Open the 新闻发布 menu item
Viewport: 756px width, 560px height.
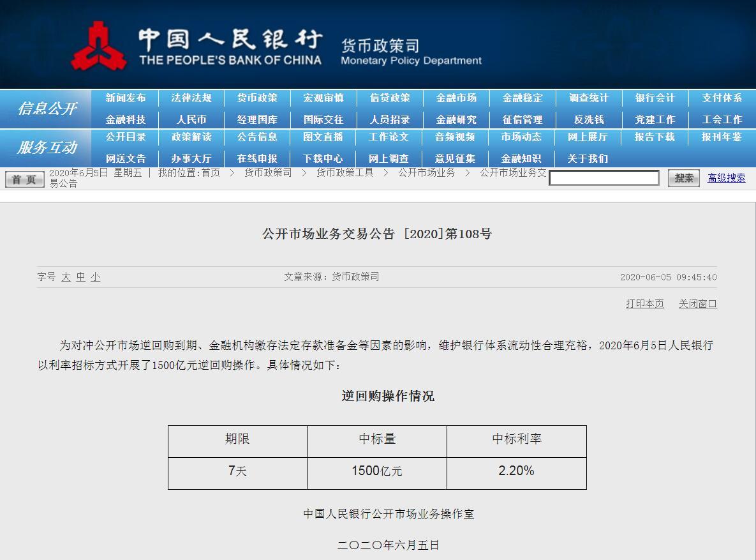coord(126,98)
